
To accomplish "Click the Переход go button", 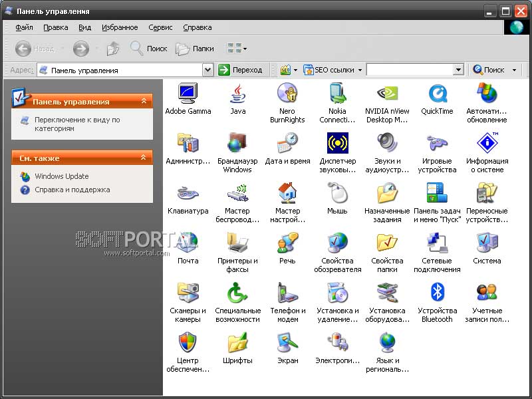I will (x=241, y=70).
